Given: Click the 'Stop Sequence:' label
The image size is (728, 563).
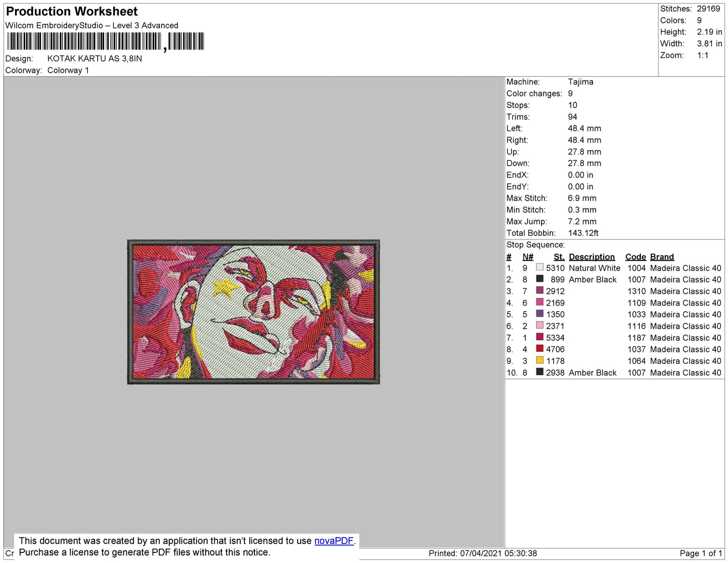Looking at the screenshot, I should (536, 245).
